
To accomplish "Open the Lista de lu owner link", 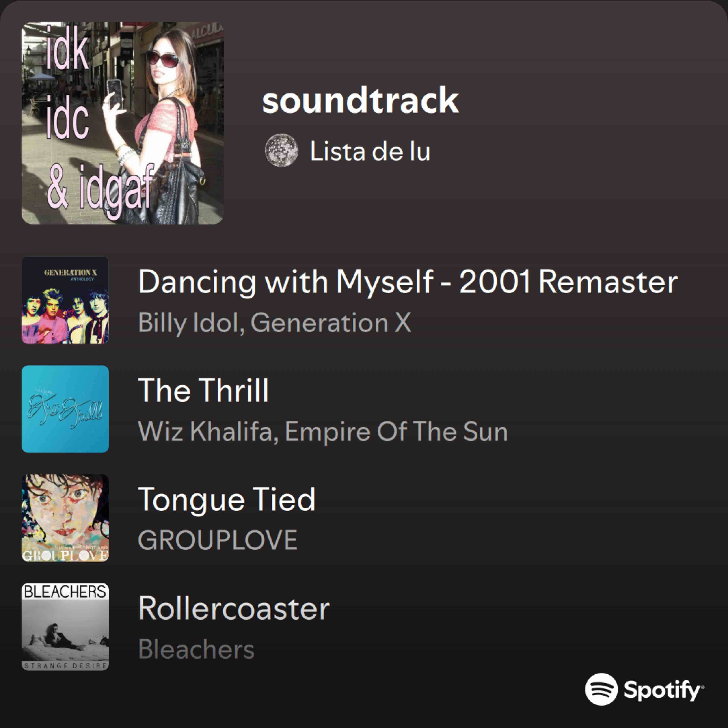I will point(370,151).
